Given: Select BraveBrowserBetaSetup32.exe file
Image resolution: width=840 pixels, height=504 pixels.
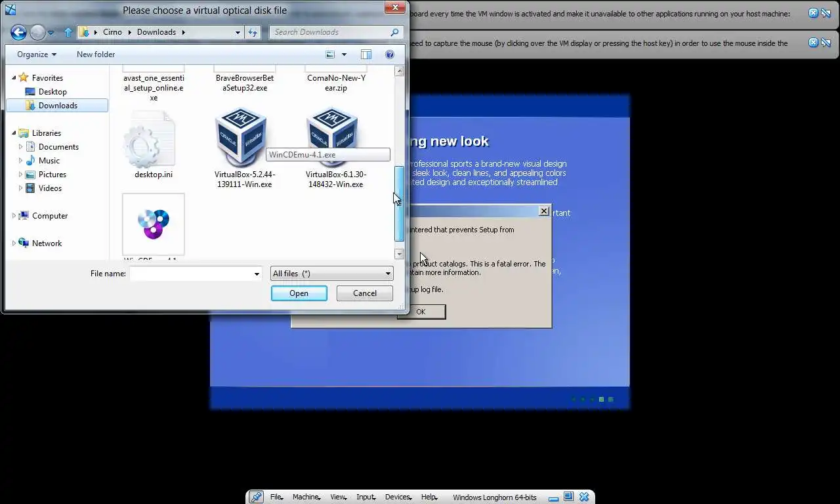Looking at the screenshot, I should (245, 83).
